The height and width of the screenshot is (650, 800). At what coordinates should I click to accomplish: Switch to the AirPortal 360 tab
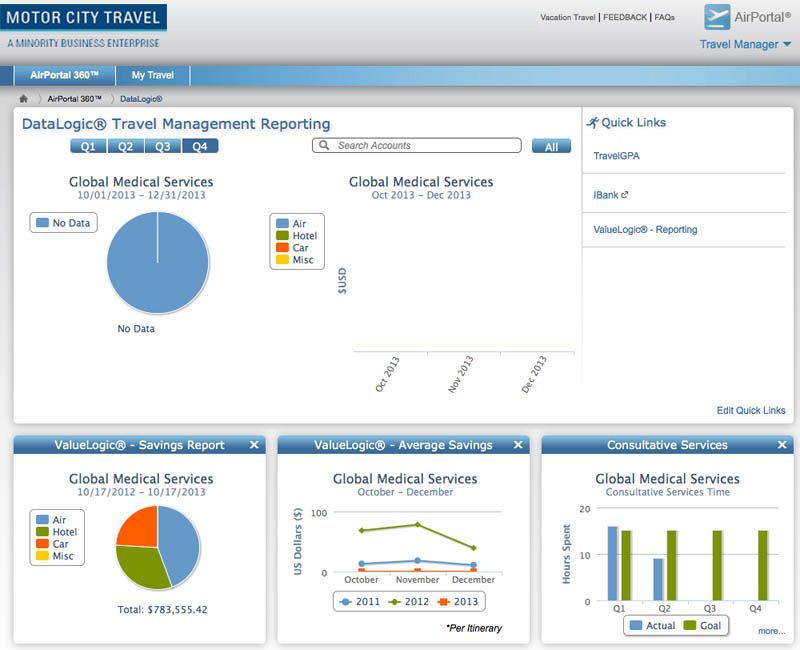click(x=64, y=76)
